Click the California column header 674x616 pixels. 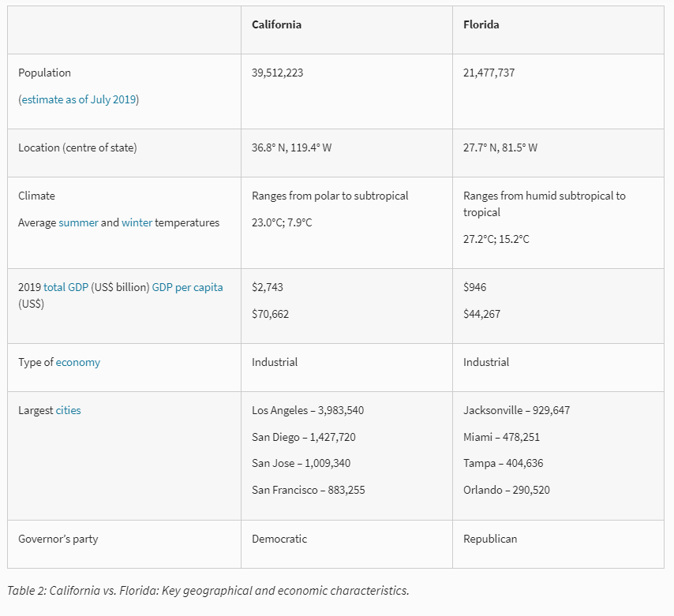click(276, 24)
